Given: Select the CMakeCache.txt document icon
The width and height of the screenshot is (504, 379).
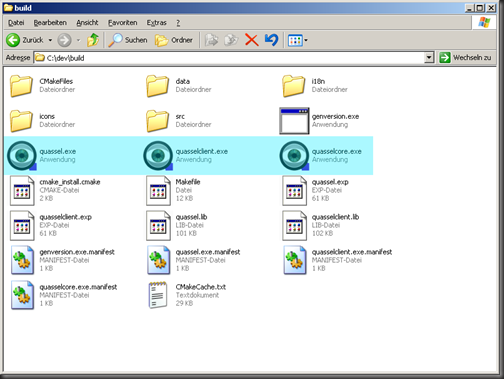Looking at the screenshot, I should coord(158,295).
